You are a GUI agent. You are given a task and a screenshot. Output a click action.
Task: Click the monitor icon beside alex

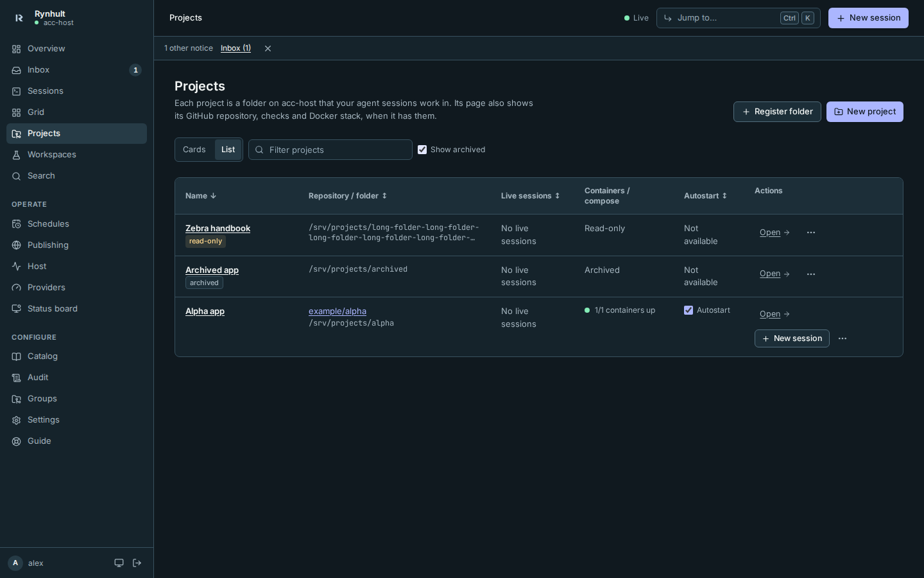119,563
